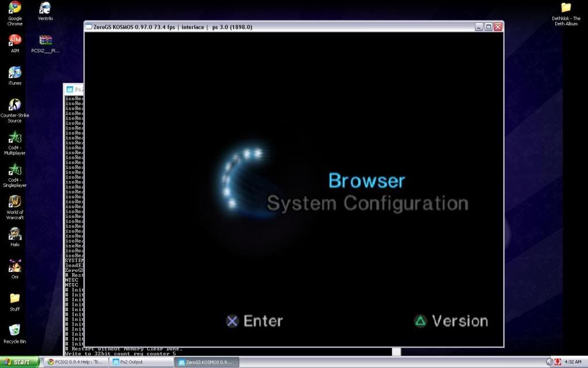Image resolution: width=588 pixels, height=368 pixels.
Task: Select the PCSX2 archive file on desktop
Action: tap(45, 44)
